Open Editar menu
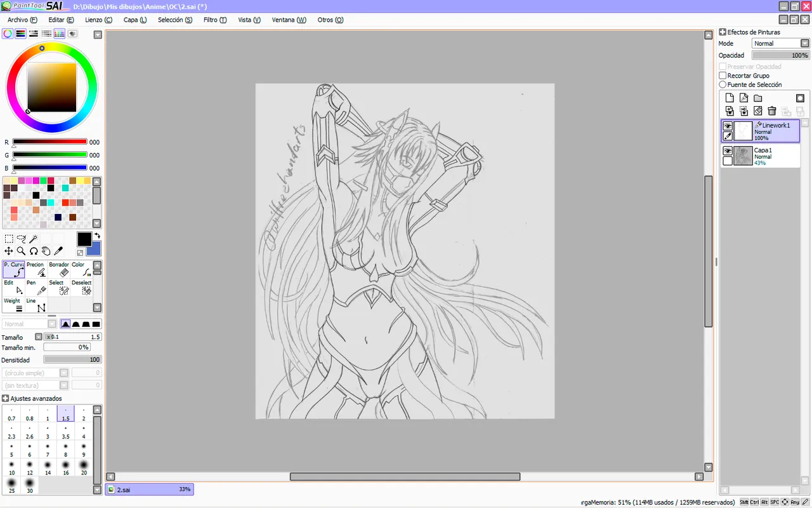This screenshot has height=508, width=812. [x=61, y=20]
